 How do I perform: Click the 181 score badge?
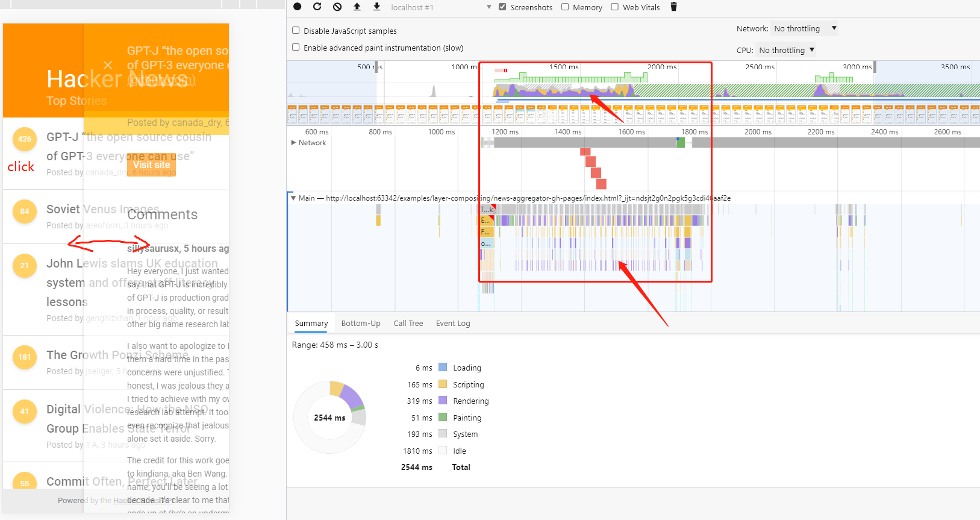[x=25, y=357]
